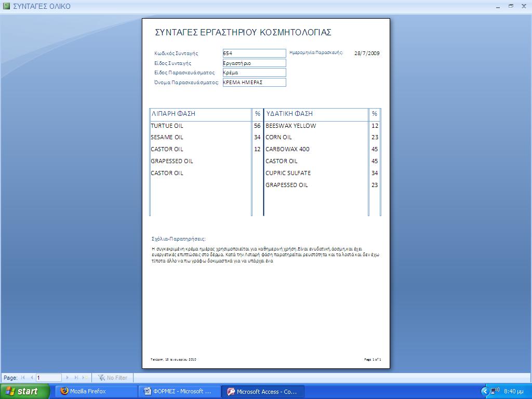Click the Κρέμα preparation type field
This screenshot has width=532, height=399.
point(254,72)
